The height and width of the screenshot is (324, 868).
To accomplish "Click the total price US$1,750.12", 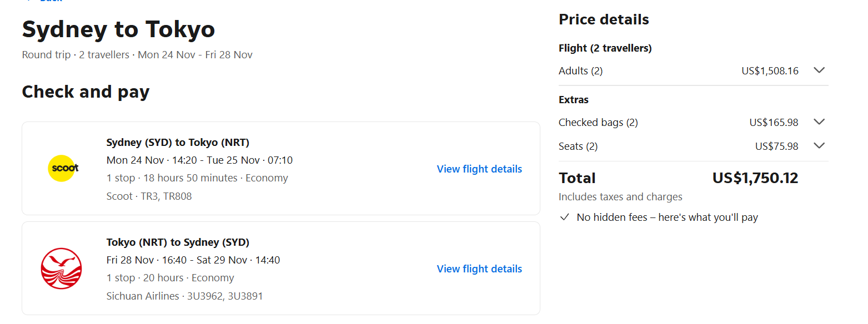I will point(755,178).
